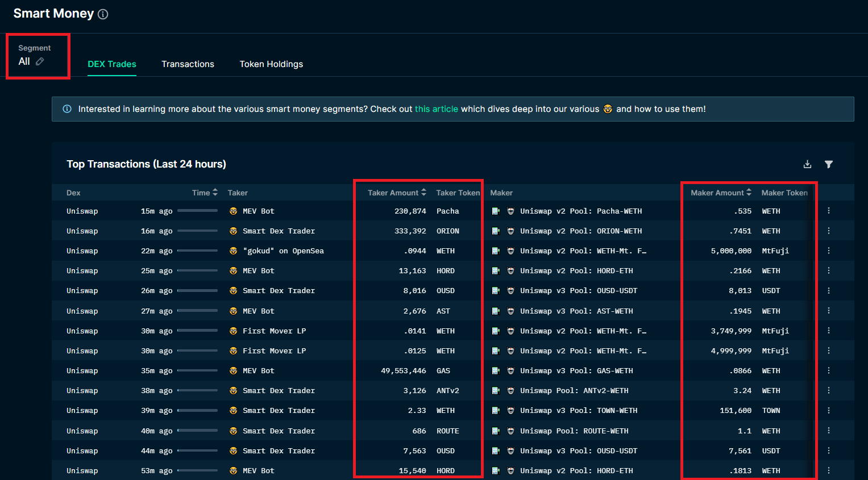The height and width of the screenshot is (480, 868).
Task: Click the shield icon before AST-WETH pool
Action: tap(510, 311)
